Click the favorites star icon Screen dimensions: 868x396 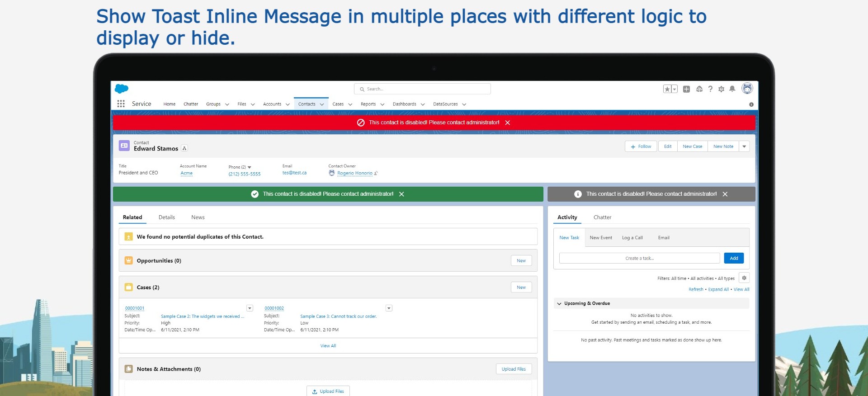tap(667, 89)
